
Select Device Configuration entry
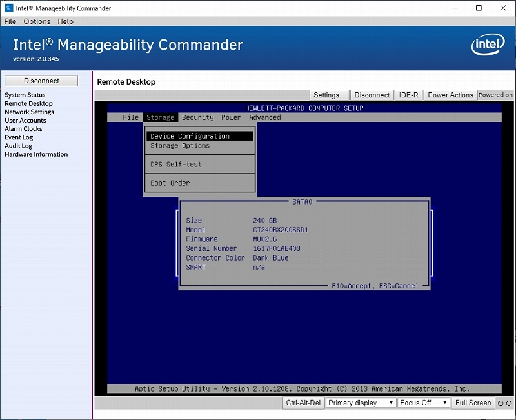200,136
